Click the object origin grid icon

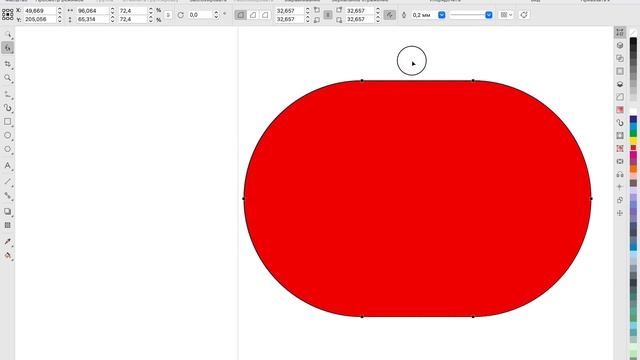(x=7, y=15)
